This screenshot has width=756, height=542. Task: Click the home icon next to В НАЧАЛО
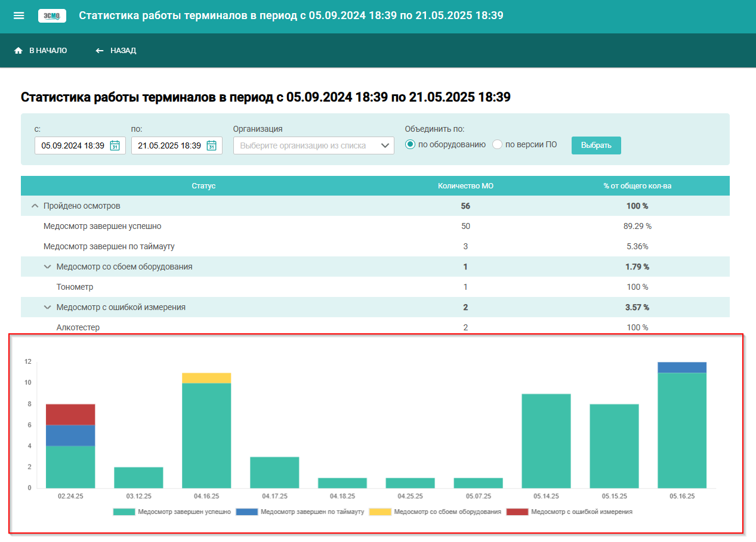point(18,51)
